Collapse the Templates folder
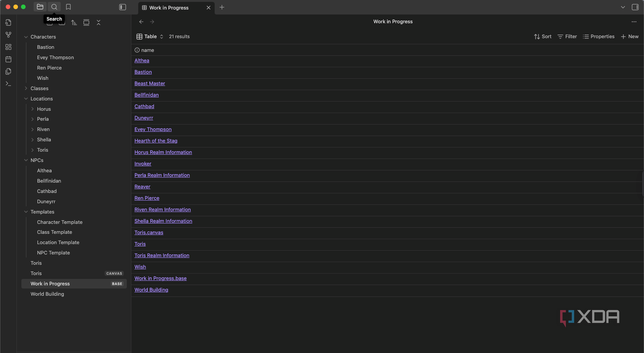 26,212
